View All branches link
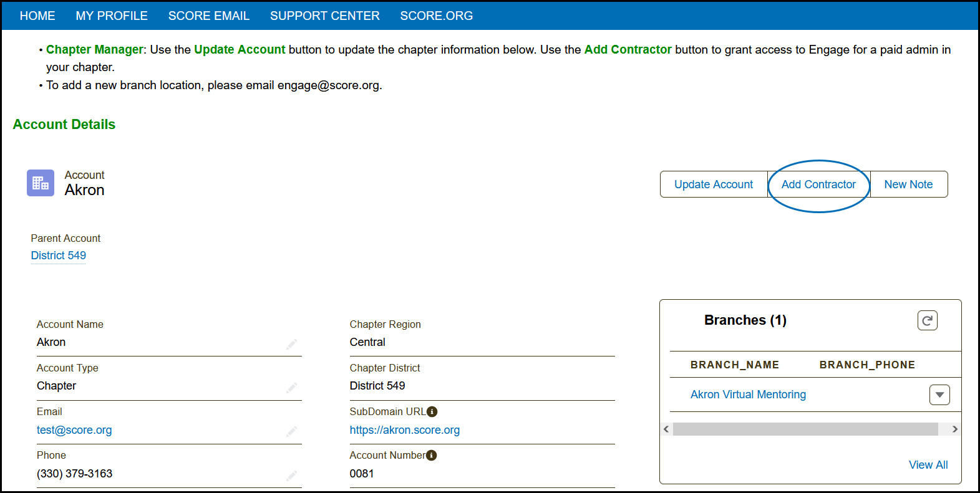The image size is (980, 493). [x=928, y=465]
